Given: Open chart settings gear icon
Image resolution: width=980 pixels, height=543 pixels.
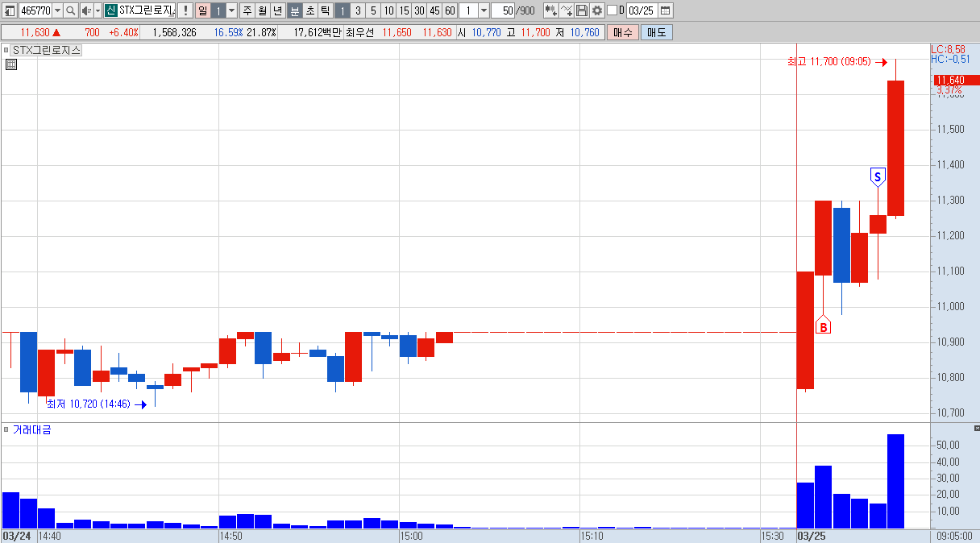Looking at the screenshot, I should (x=597, y=10).
